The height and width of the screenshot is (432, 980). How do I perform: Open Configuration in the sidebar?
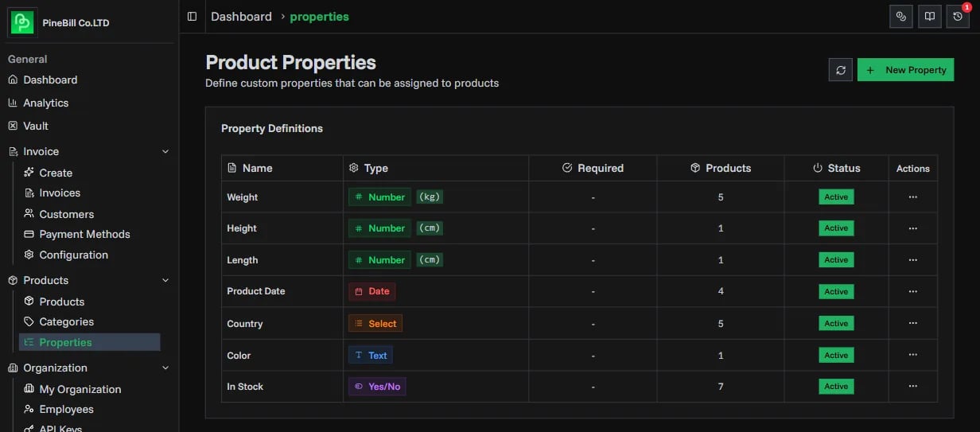73,255
